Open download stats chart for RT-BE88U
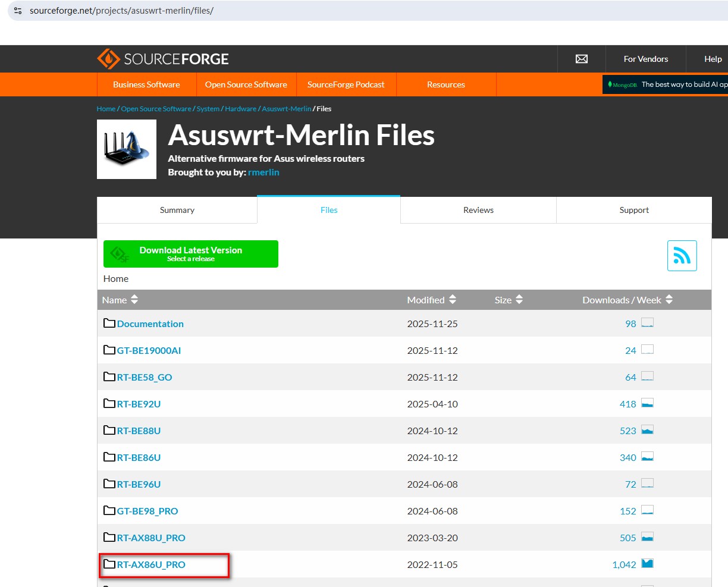Viewport: 728px width, 587px height. pos(647,430)
